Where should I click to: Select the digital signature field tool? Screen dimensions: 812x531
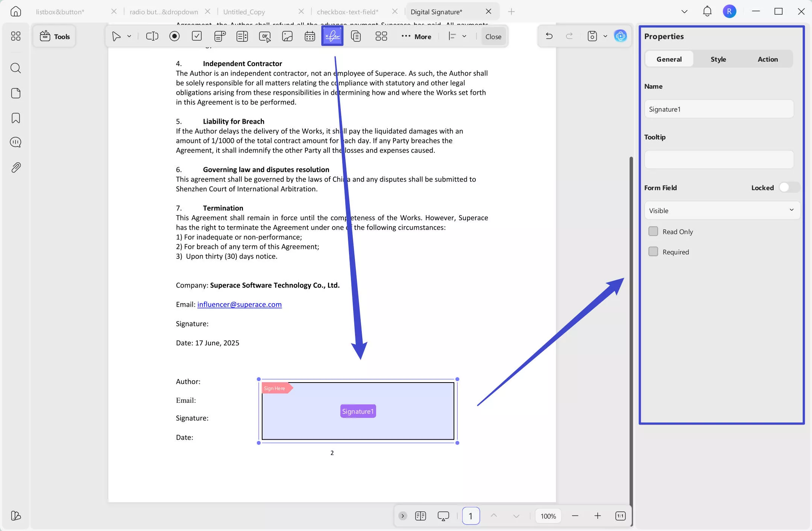332,36
